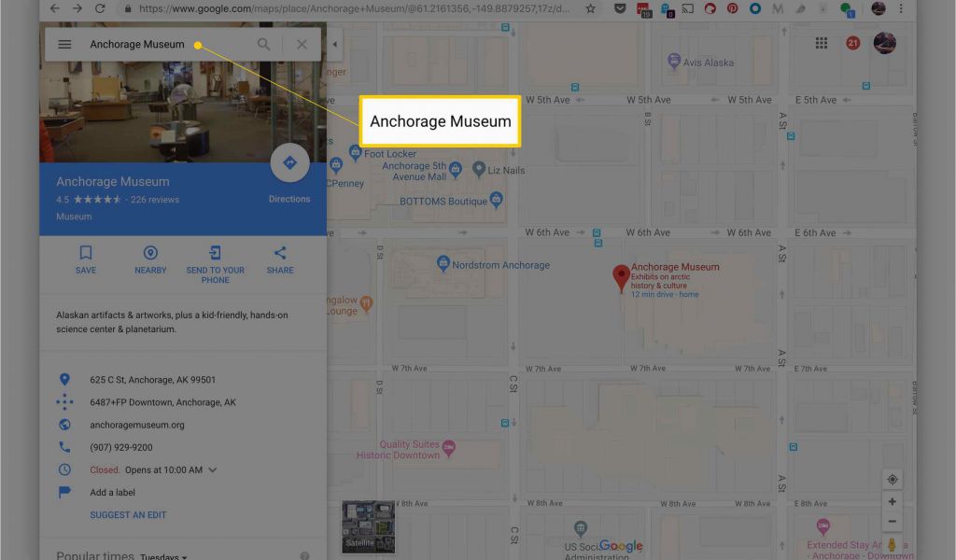The width and height of the screenshot is (956, 560).
Task: Select the Liz Nails map marker
Action: 479,169
